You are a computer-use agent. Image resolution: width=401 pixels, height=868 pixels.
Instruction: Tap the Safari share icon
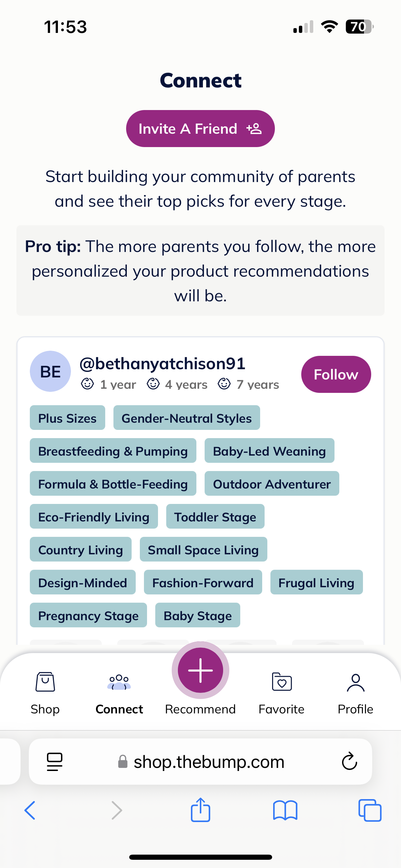[200, 810]
